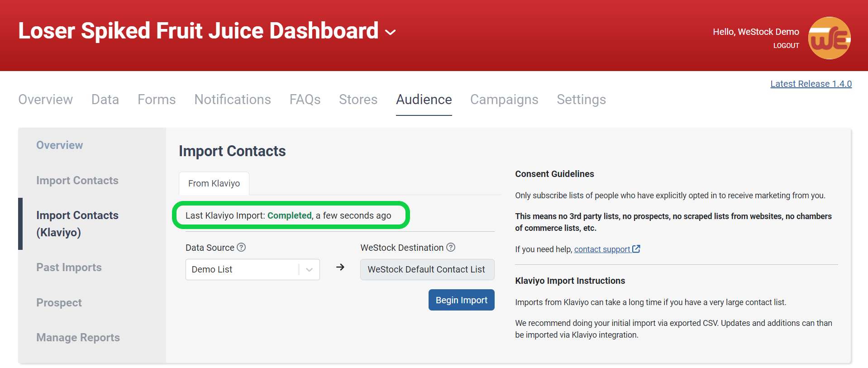Switch to the Data tab

click(x=105, y=100)
